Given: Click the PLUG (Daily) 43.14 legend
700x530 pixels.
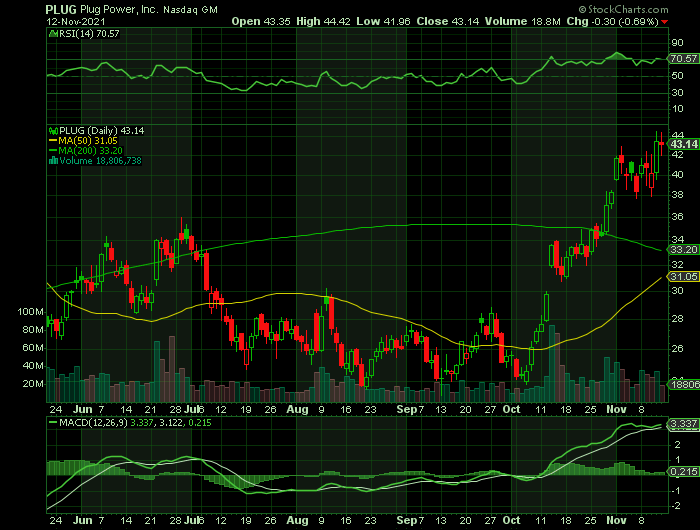Looking at the screenshot, I should coord(102,131).
